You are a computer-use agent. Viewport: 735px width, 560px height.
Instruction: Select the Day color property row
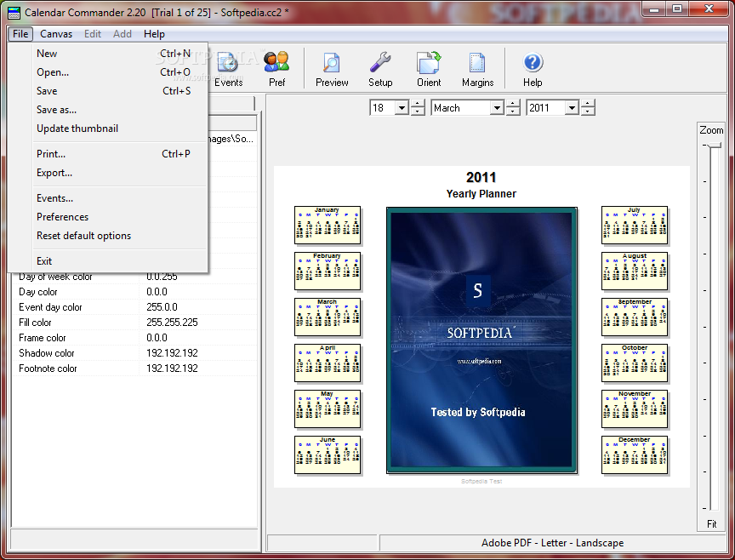pos(134,292)
